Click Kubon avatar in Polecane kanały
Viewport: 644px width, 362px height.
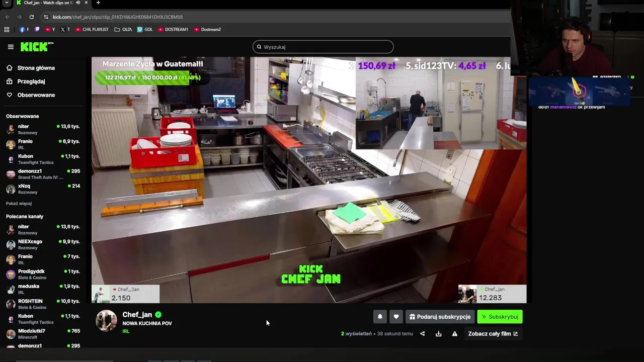[11, 319]
